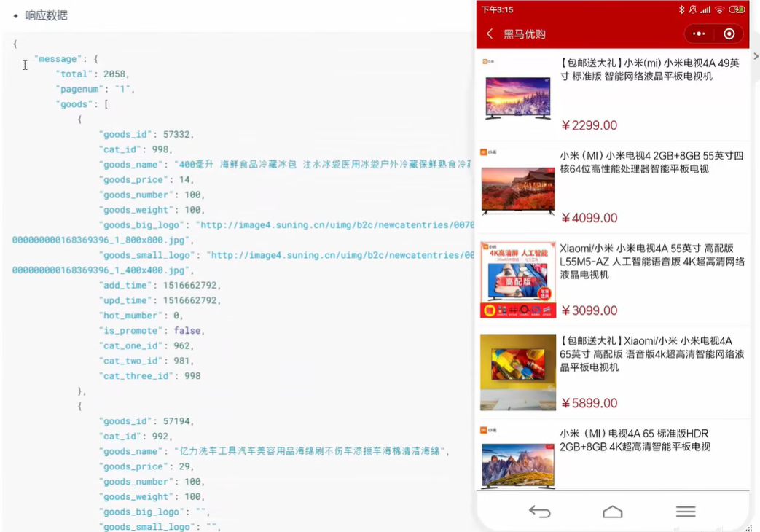This screenshot has height=532, width=760.
Task: Click the "cat_two_id": 981 line
Action: pos(146,360)
